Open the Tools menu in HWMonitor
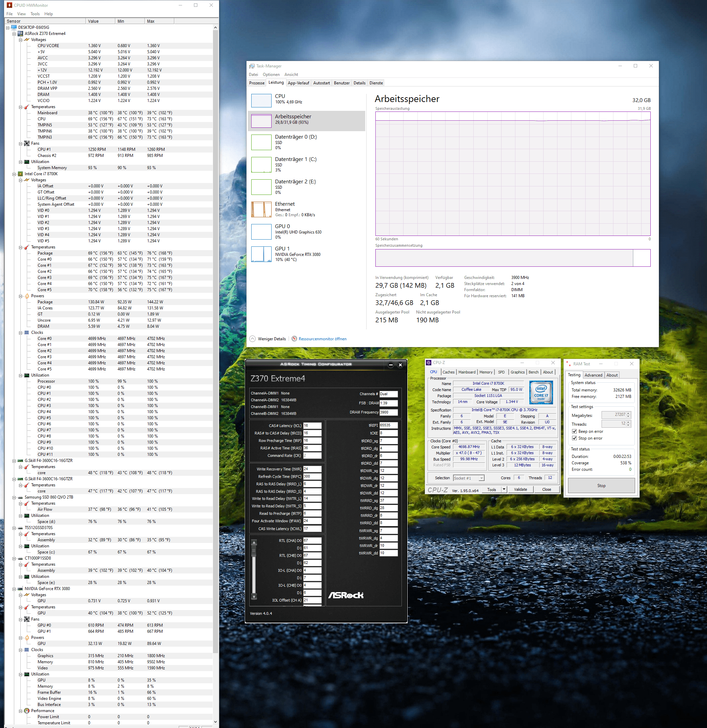 (x=35, y=14)
